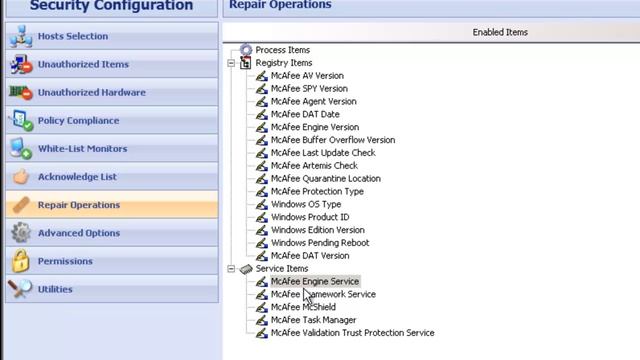Select the Service Items tree node
The image size is (640, 360).
(282, 269)
